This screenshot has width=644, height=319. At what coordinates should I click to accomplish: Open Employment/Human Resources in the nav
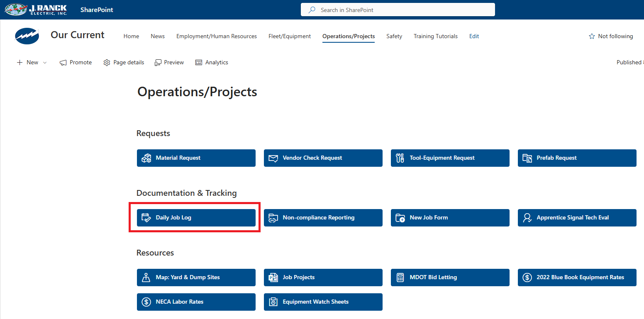[216, 37]
